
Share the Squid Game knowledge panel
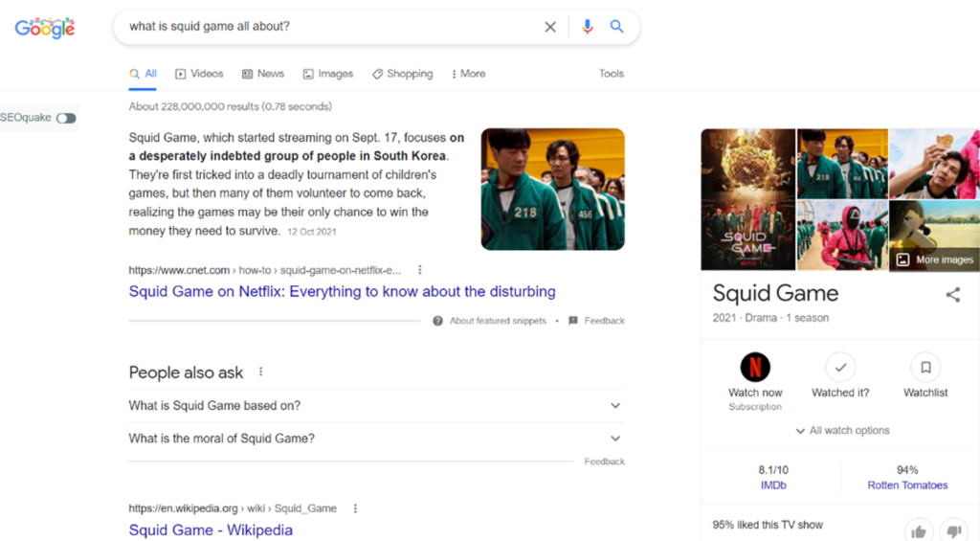coord(952,295)
